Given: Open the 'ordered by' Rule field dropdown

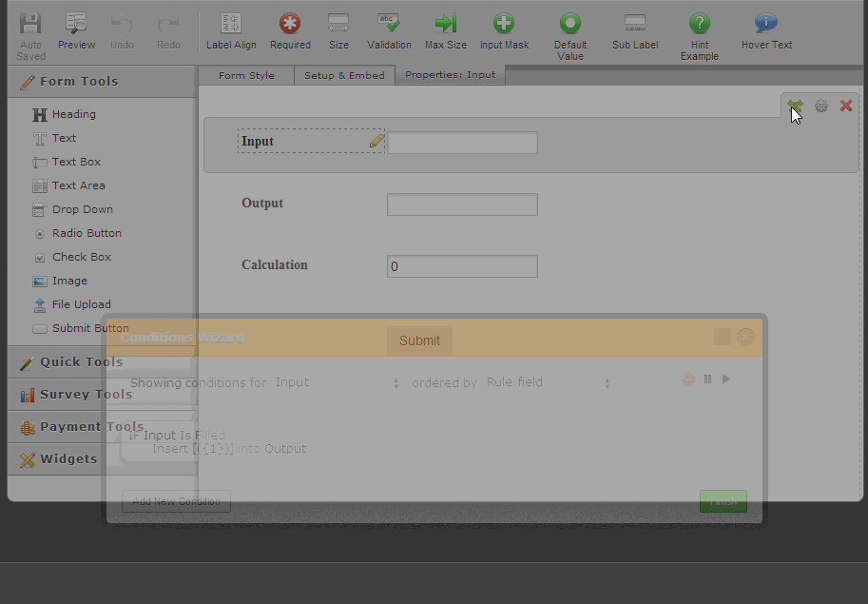Looking at the screenshot, I should [548, 382].
